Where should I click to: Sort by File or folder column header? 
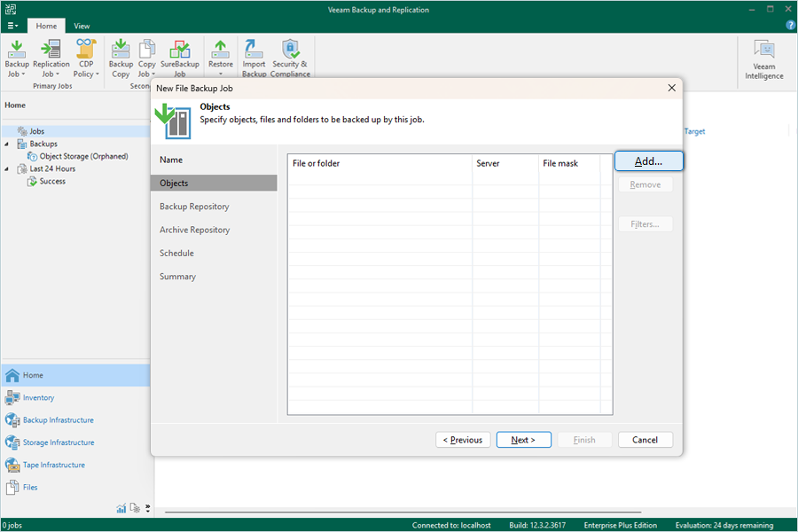tap(379, 163)
